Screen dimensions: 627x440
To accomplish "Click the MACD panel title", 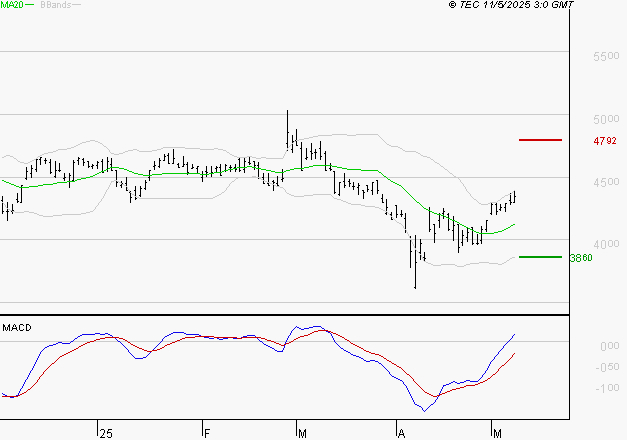I will 17,327.
